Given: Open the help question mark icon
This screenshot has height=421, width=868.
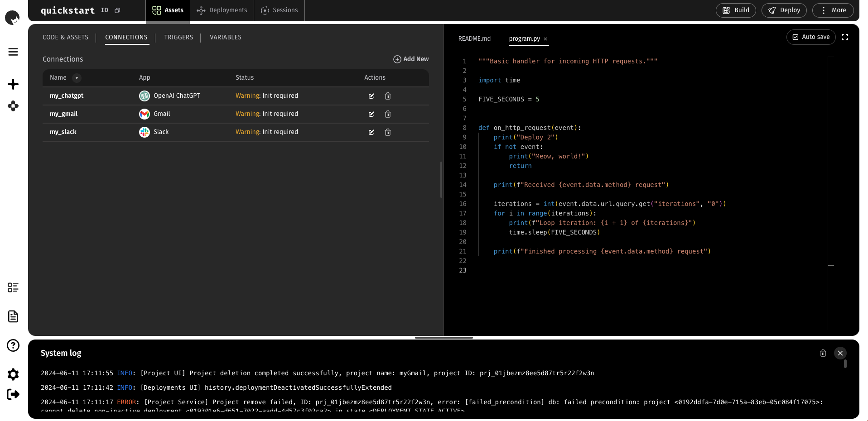Looking at the screenshot, I should point(13,345).
